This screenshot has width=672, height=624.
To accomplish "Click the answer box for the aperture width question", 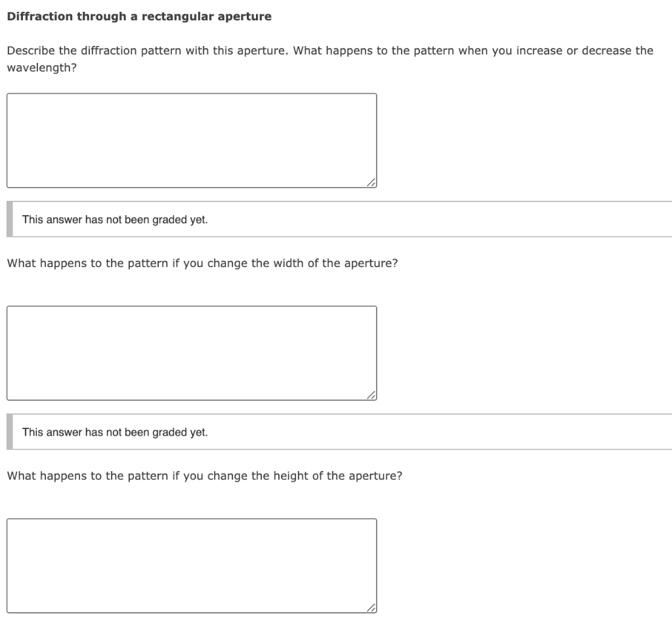I will click(190, 351).
